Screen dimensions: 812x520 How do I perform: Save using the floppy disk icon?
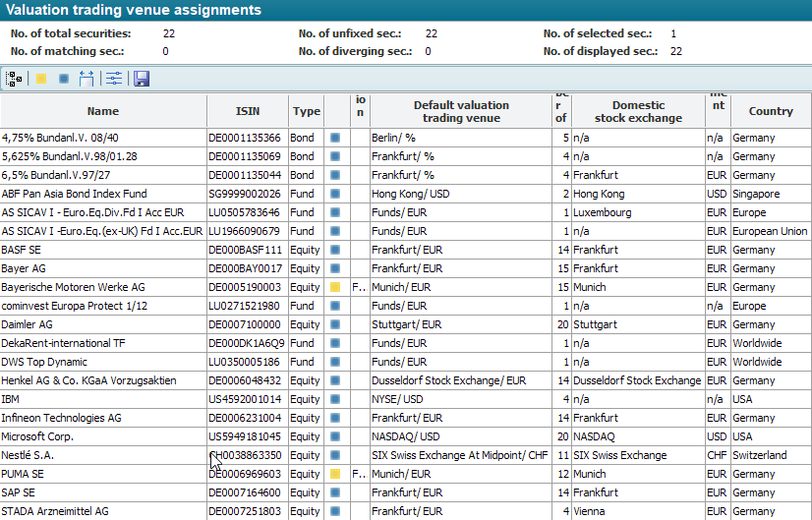point(142,79)
